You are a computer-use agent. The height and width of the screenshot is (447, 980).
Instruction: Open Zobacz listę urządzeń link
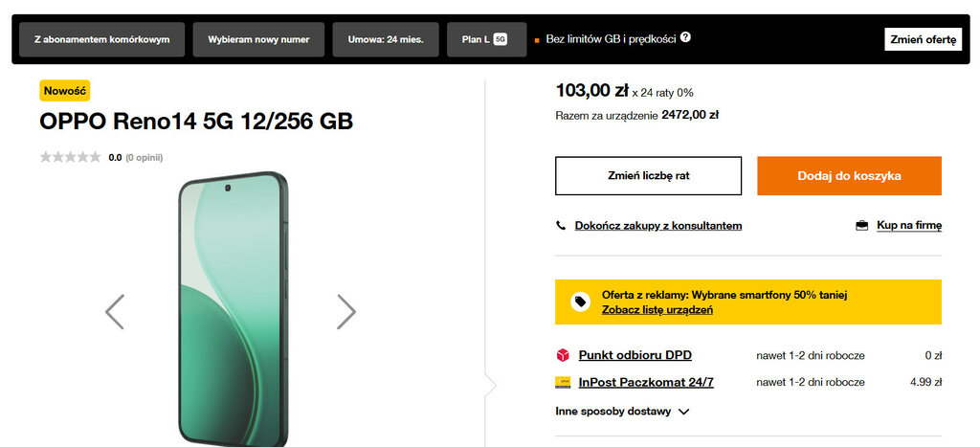pos(657,310)
